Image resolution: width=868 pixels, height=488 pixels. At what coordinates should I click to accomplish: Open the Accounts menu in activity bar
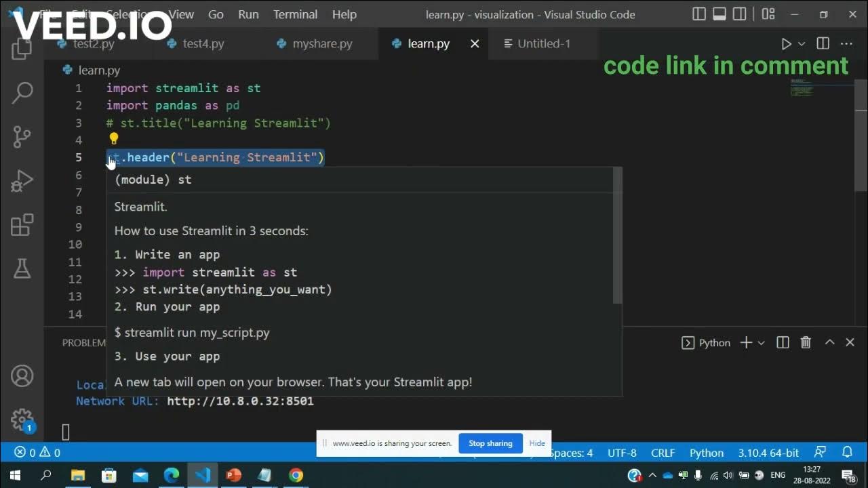coord(22,376)
